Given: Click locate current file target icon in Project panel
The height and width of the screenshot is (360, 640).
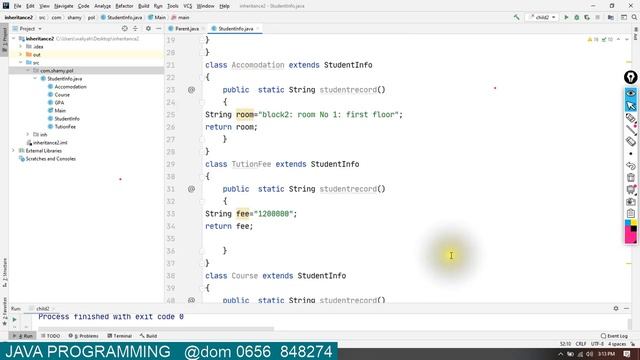Looking at the screenshot, I should (x=124, y=29).
